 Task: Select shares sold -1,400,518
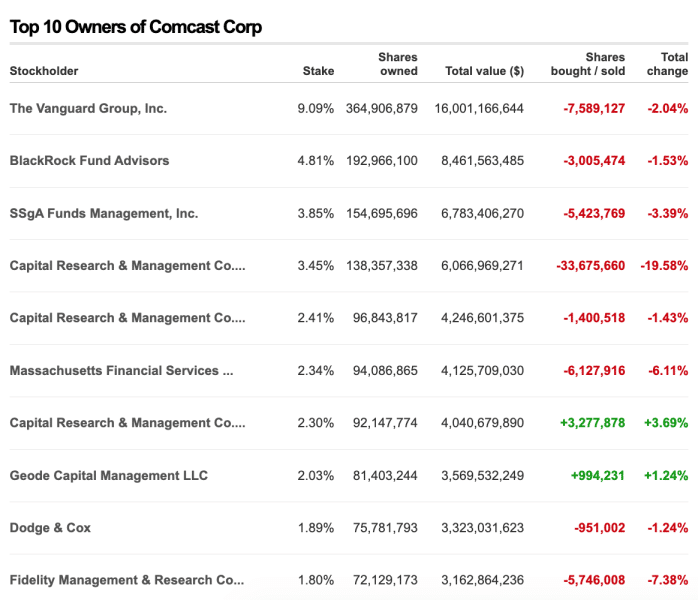pyautogui.click(x=594, y=318)
